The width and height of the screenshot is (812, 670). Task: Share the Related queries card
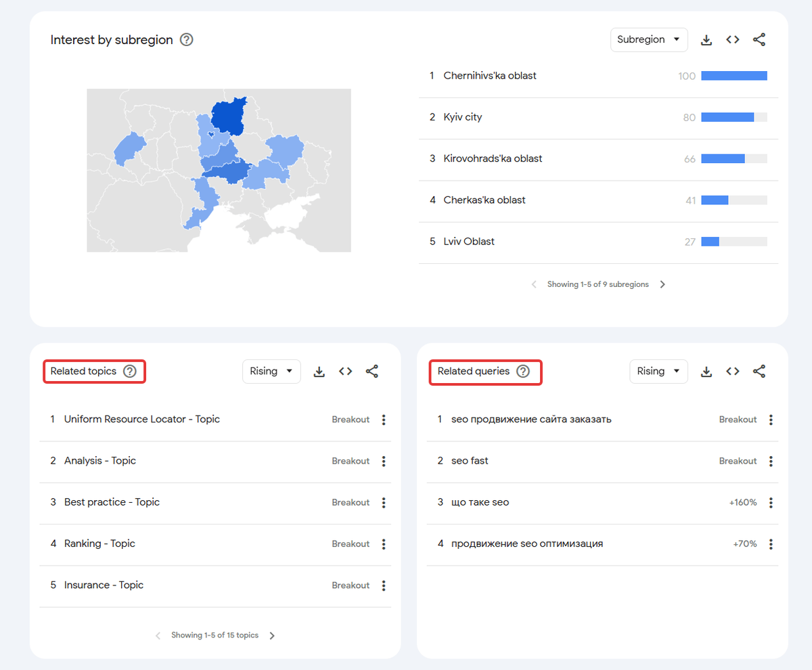tap(759, 372)
